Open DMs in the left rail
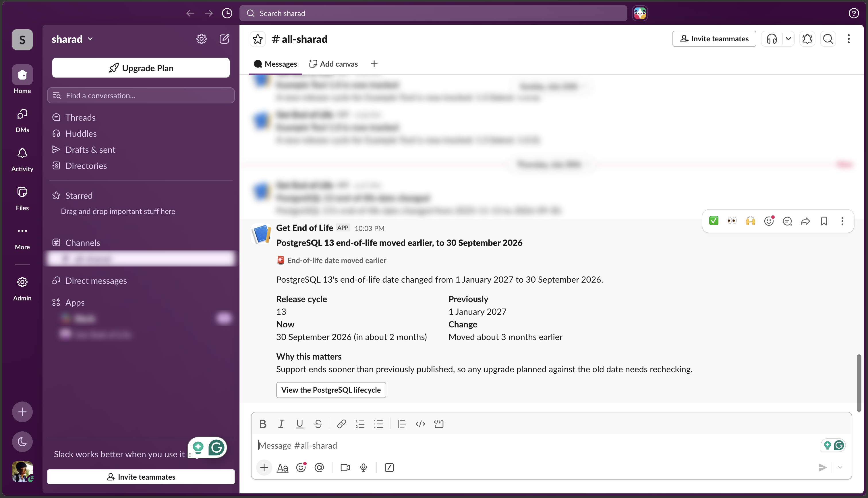The width and height of the screenshot is (868, 498). [22, 120]
